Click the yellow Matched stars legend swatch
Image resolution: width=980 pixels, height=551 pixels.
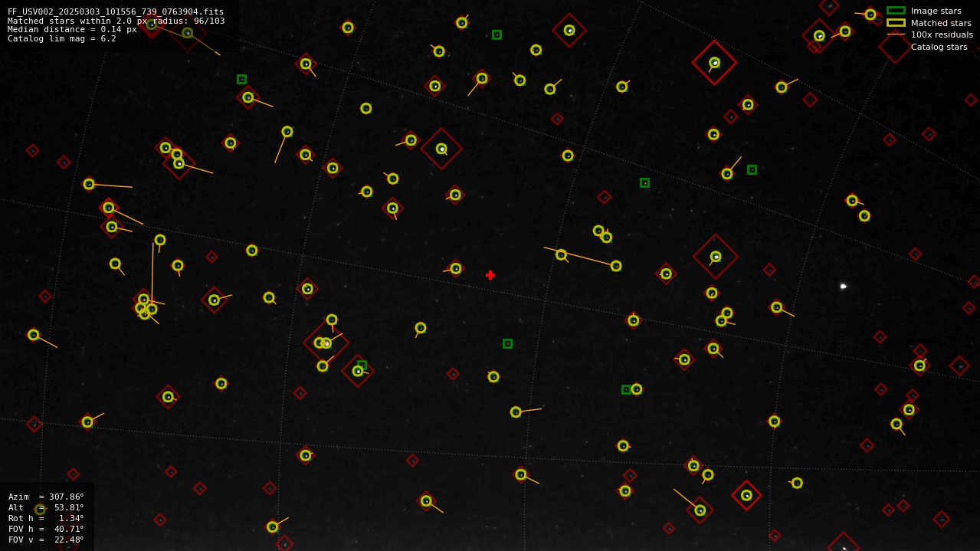pyautogui.click(x=896, y=22)
